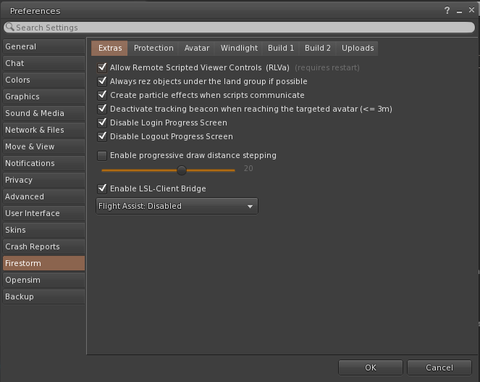Enable progressive draw distance stepping
This screenshot has width=480, height=382.
point(102,155)
